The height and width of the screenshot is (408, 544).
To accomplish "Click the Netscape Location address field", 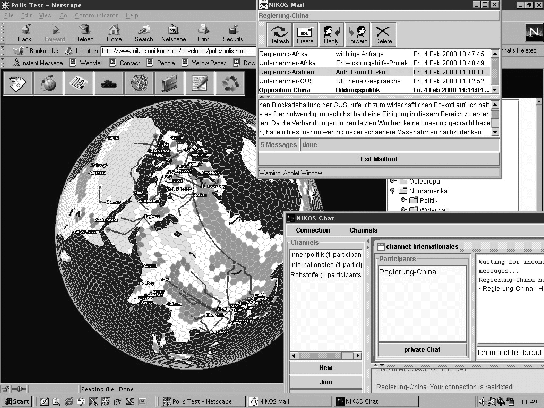I will click(178, 51).
